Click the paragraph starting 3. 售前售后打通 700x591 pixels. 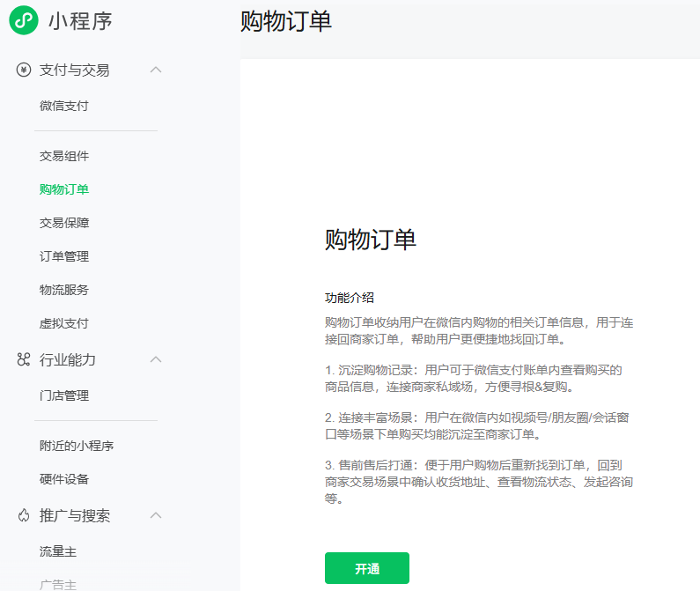pos(479,482)
